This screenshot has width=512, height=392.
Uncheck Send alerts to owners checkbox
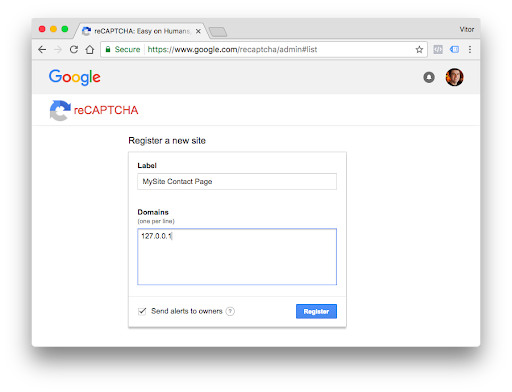(x=142, y=311)
